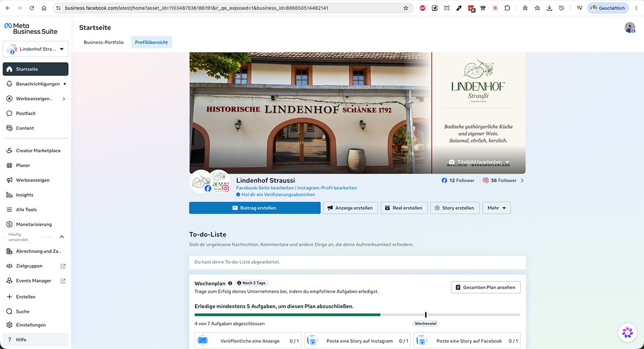Screen dimensions: 644x349
Task: Open the browser extensions puzzle icon
Action: pyautogui.click(x=507, y=8)
